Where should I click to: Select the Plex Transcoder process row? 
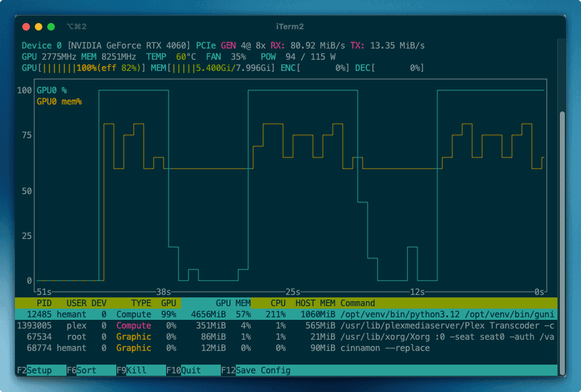286,325
